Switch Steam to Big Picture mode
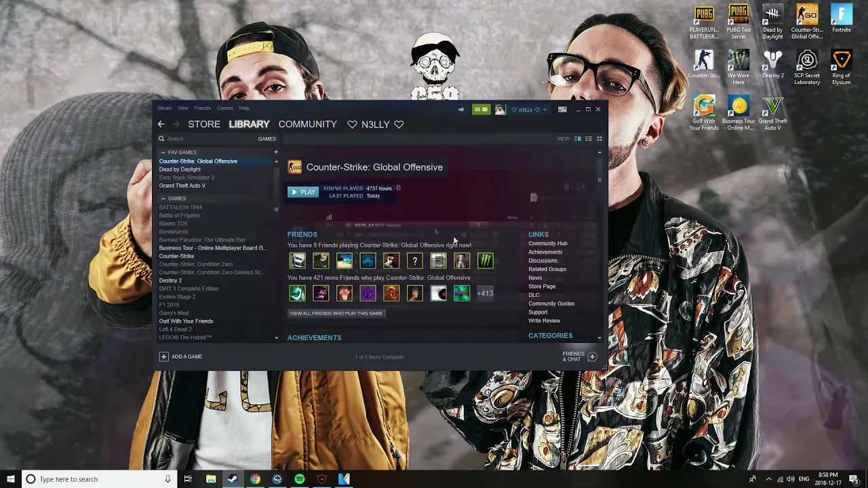This screenshot has height=488, width=868. pyautogui.click(x=562, y=109)
